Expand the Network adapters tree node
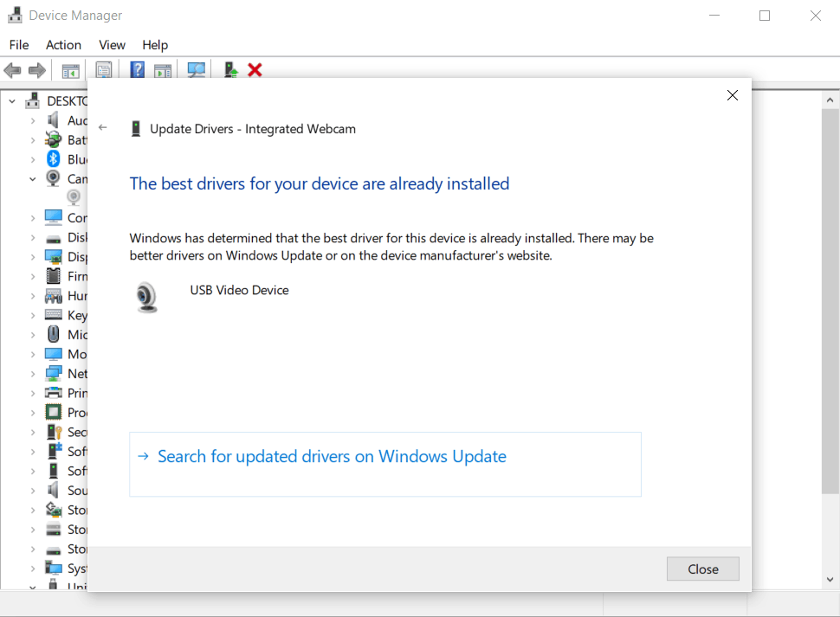This screenshot has height=617, width=840. pos(33,374)
